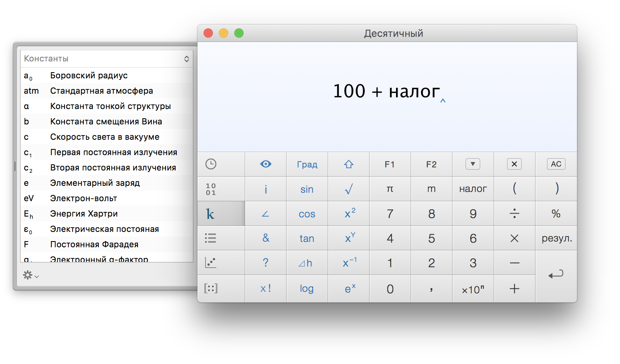Select Электрон-вольт row
The height and width of the screenshot is (364, 620).
[107, 199]
